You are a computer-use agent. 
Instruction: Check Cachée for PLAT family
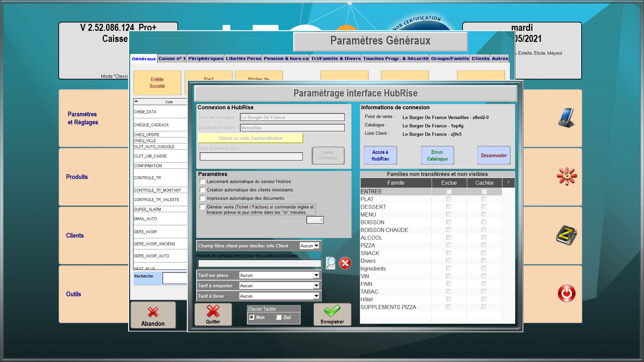(484, 199)
